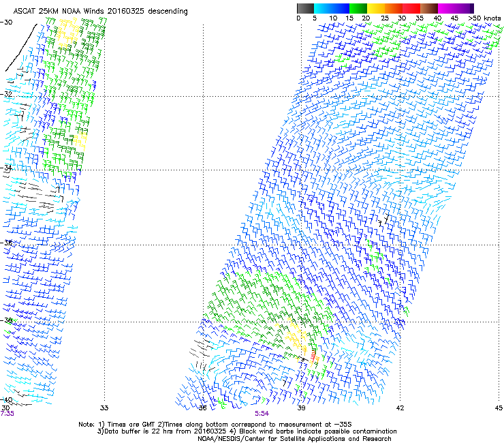
Task: Click the red wind barbs near 39E
Action: pyautogui.click(x=313, y=355)
